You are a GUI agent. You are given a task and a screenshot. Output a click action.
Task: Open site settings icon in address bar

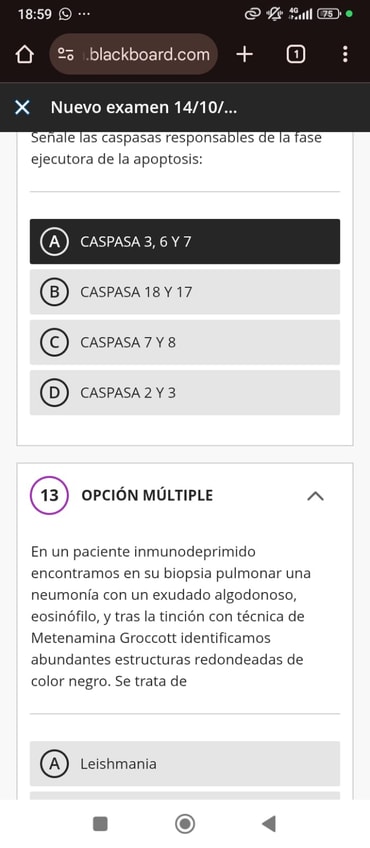coord(66,54)
